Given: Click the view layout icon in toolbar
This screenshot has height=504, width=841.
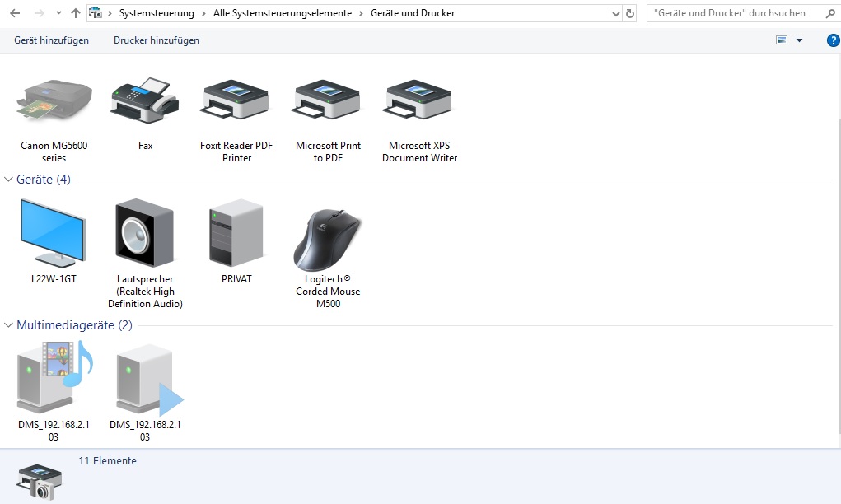Looking at the screenshot, I should click(782, 40).
